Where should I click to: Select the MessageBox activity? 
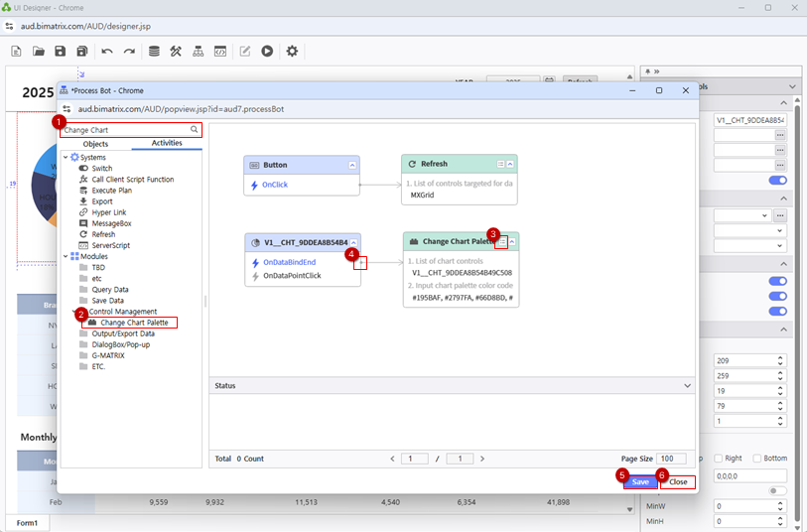[x=110, y=223]
